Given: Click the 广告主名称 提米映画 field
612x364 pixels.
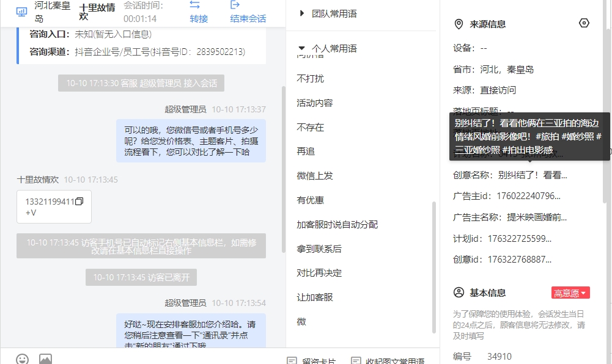Looking at the screenshot, I should coord(510,217).
